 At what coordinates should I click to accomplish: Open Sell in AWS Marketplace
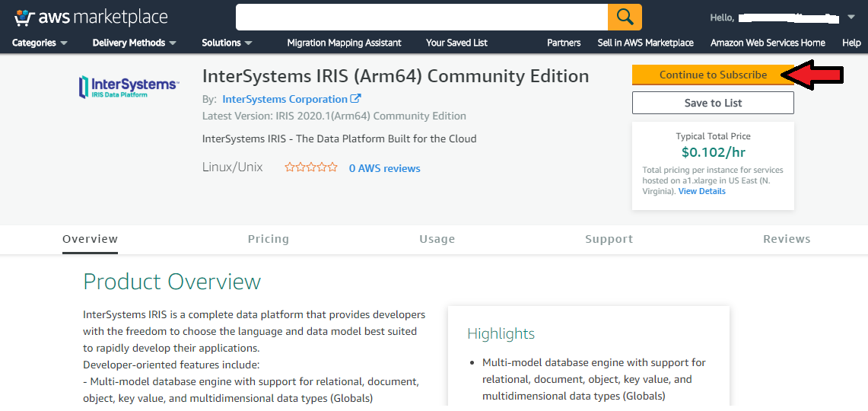click(645, 43)
